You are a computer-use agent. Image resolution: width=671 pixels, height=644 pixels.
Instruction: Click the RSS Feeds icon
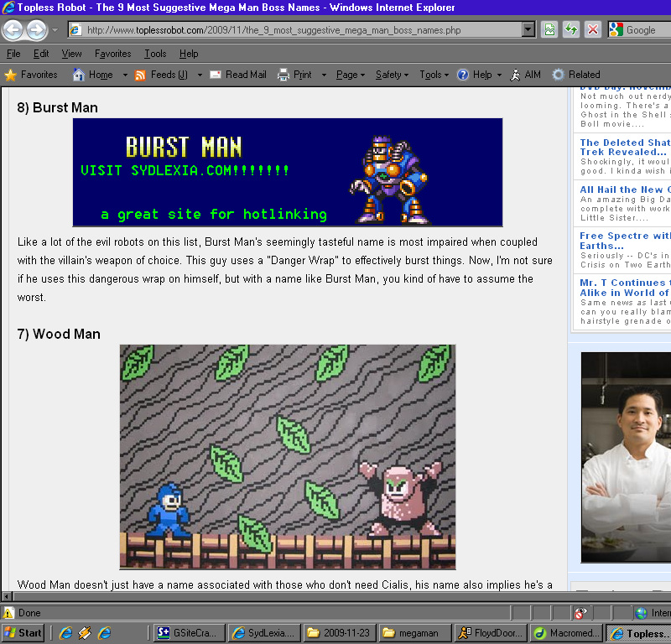(140, 75)
